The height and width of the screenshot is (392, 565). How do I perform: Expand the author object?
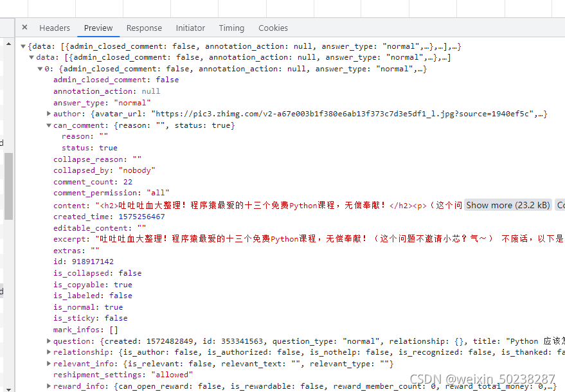[x=49, y=114]
